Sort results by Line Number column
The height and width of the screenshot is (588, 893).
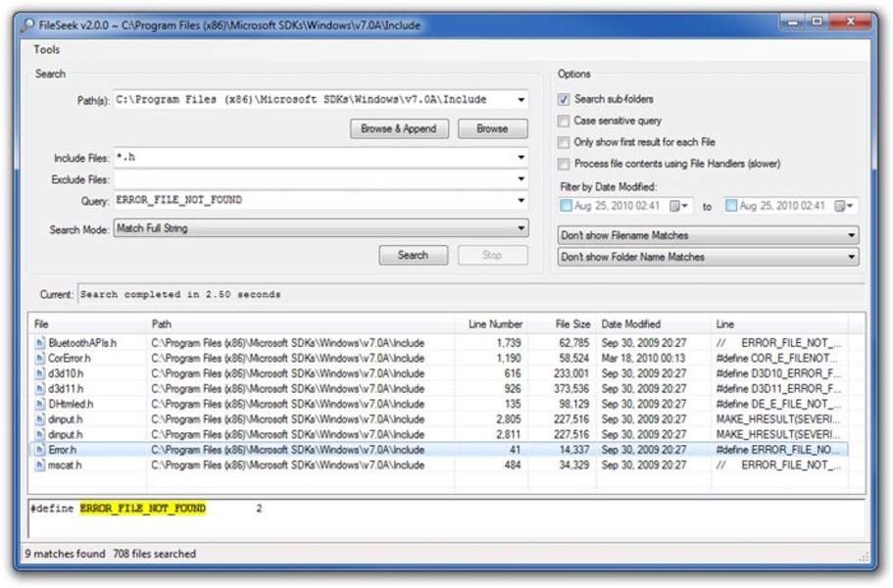495,323
